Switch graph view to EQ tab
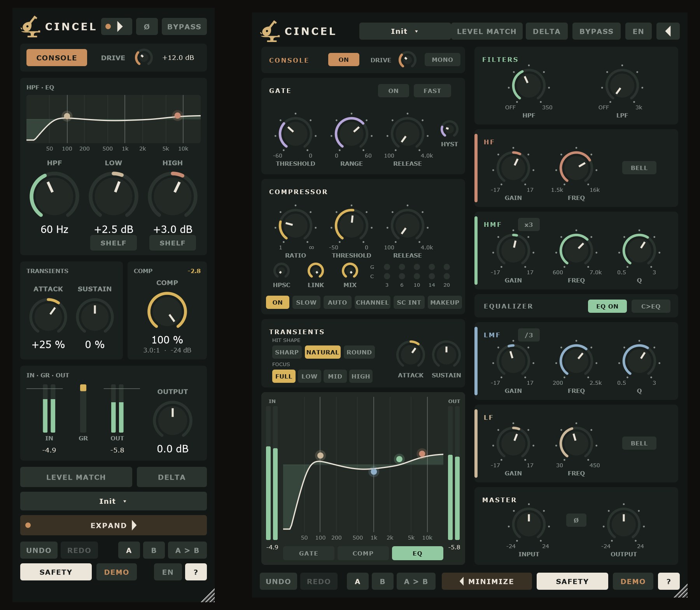700x610 pixels. click(x=417, y=553)
